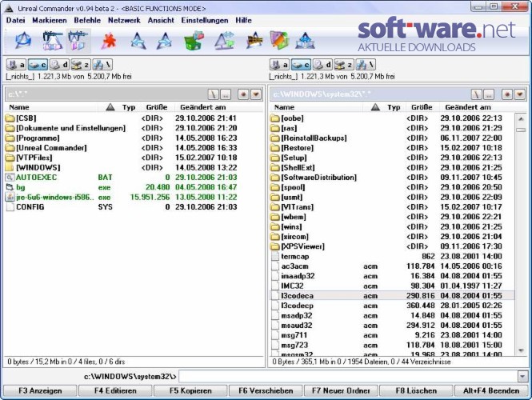Open command line history dropdown
Image resolution: width=532 pixels, height=400 pixels.
click(522, 376)
